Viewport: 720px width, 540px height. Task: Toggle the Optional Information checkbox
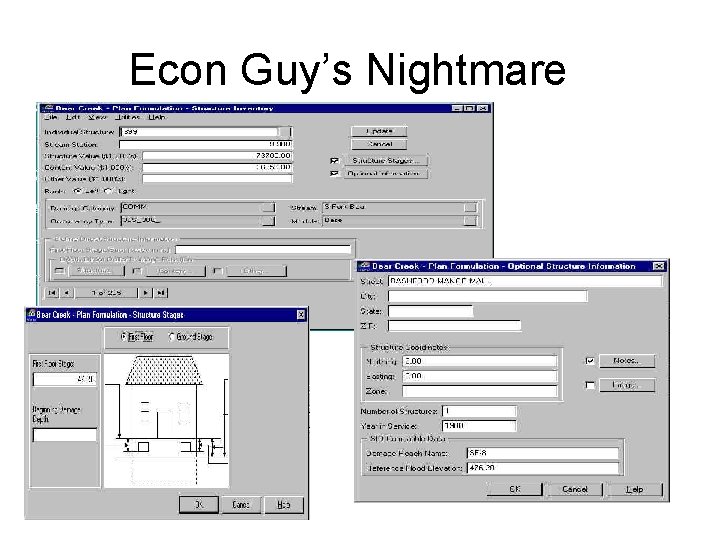pyautogui.click(x=334, y=174)
